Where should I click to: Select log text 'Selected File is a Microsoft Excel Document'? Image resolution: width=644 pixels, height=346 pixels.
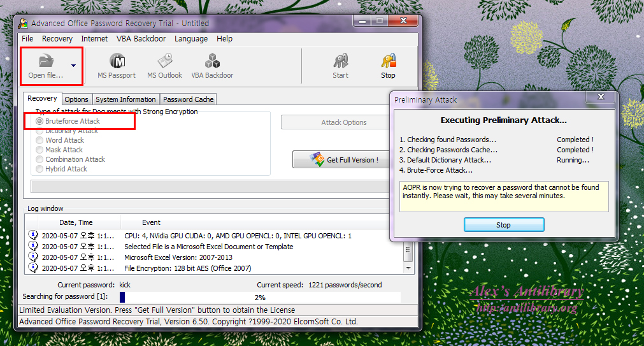point(209,247)
